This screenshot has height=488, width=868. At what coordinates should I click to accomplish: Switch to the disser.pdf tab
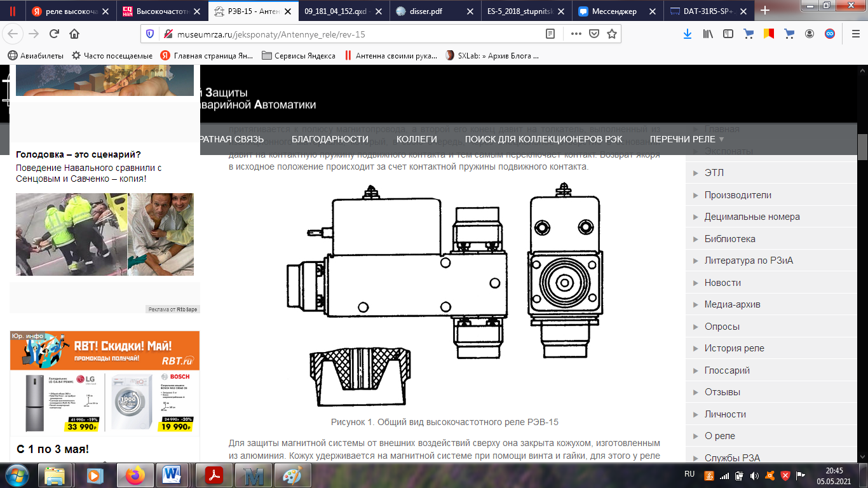pos(432,11)
